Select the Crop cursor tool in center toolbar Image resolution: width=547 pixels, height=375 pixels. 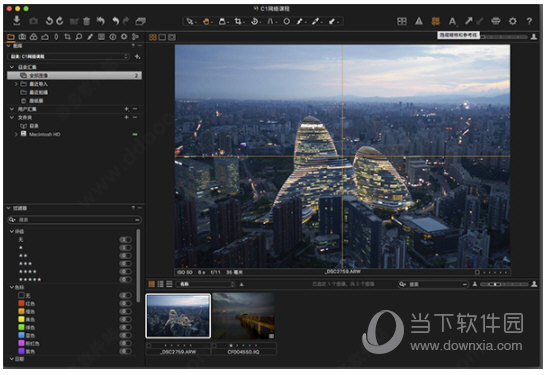(238, 21)
